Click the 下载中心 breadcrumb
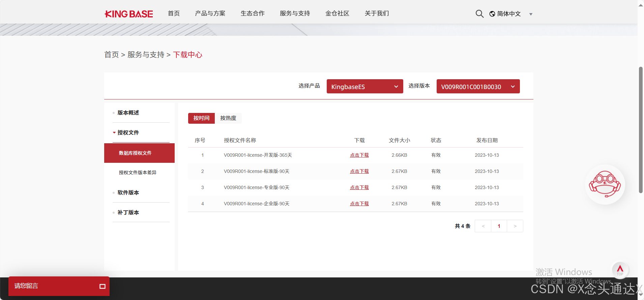644x300 pixels. coord(188,55)
